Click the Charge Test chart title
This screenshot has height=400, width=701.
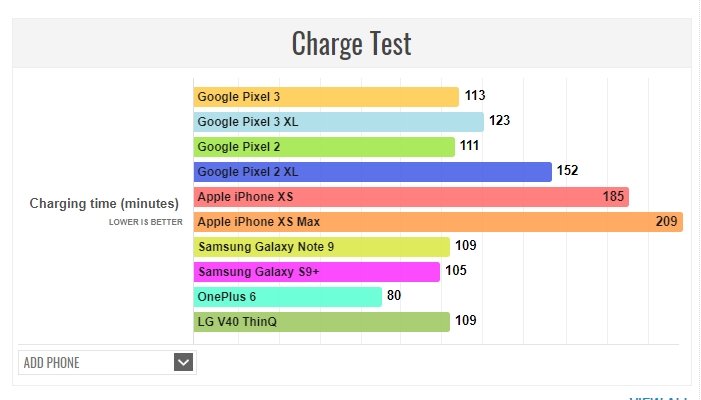pyautogui.click(x=351, y=44)
